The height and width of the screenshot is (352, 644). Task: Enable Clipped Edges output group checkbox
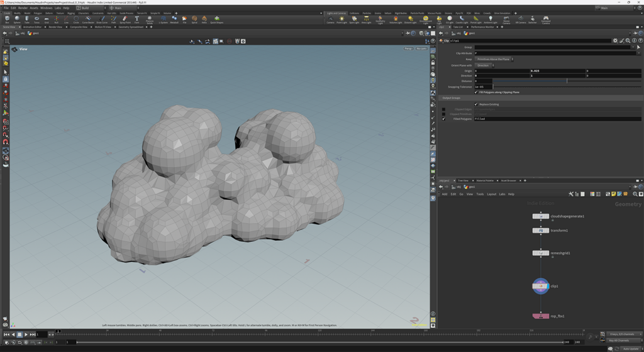coord(443,109)
